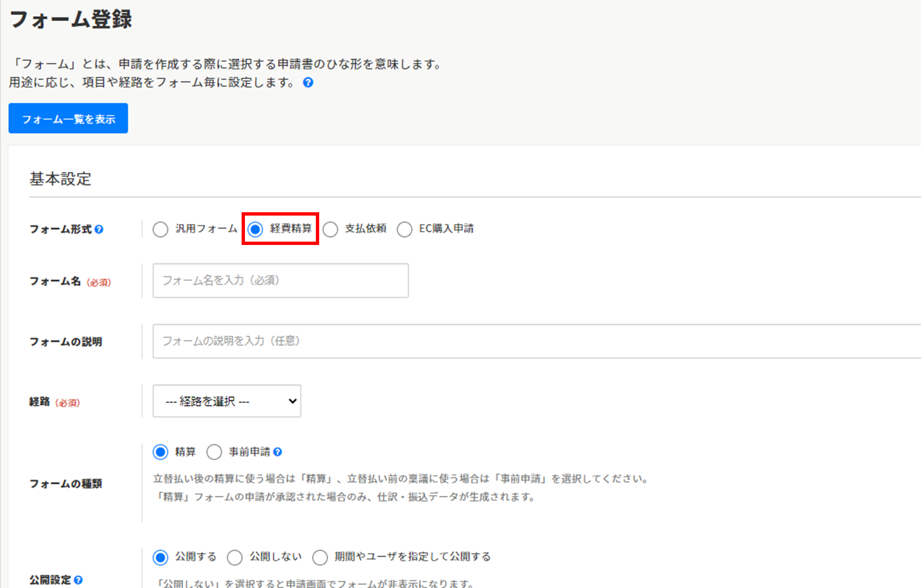Click help icon next to 事前申請 option
Screen dimensions: 921x588
(278, 452)
